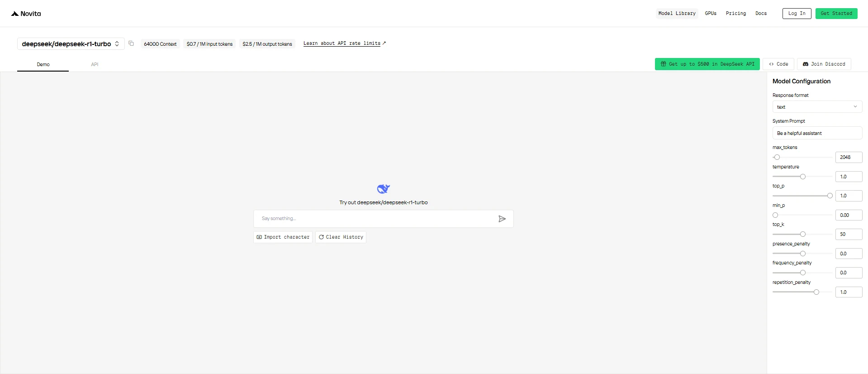Screen dimensions: 868x374
Task: Click the top_p value field
Action: [x=849, y=196]
